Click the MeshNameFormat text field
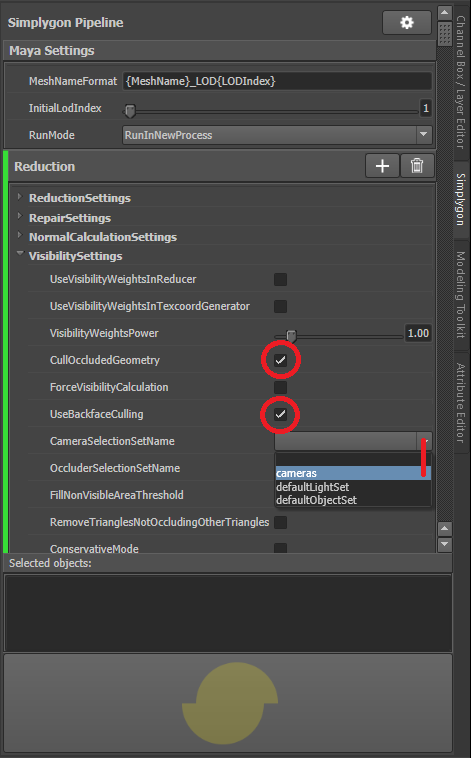 click(277, 81)
